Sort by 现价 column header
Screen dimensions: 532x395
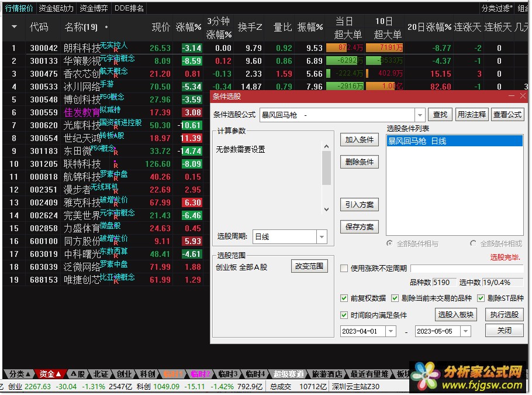click(x=161, y=27)
